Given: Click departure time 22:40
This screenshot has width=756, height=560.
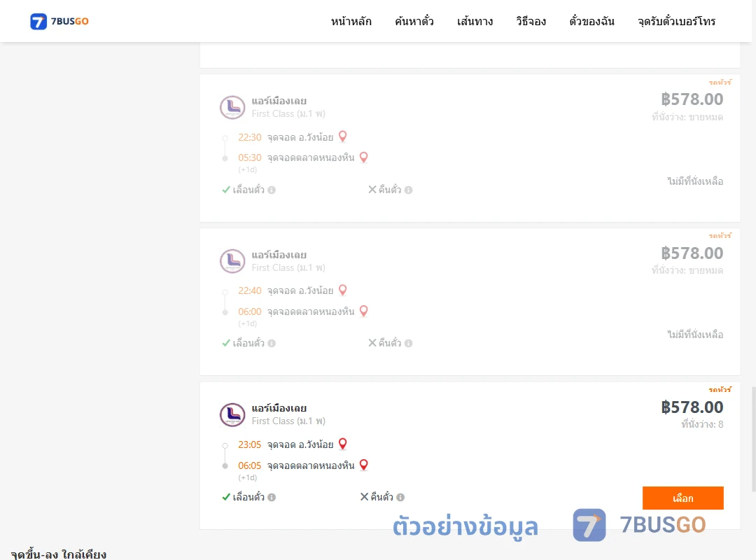Looking at the screenshot, I should [250, 291].
